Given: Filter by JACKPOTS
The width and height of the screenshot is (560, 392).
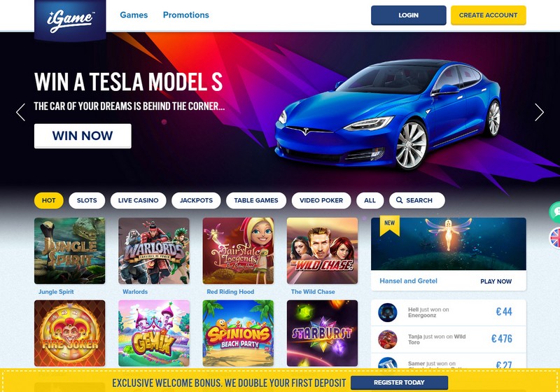Looking at the screenshot, I should tap(196, 200).
